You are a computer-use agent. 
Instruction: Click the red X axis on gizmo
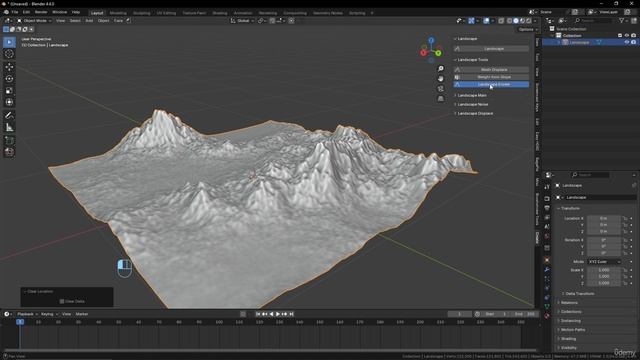424,53
